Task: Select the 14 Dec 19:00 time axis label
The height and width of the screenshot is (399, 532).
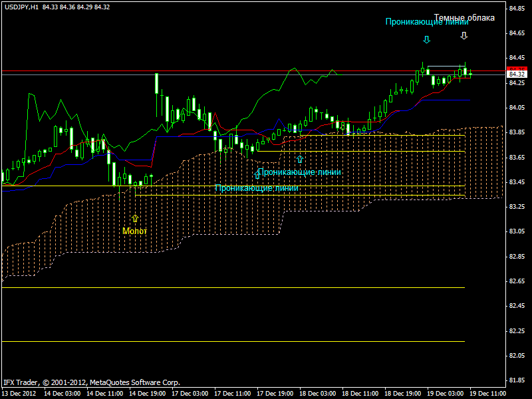Action: tap(148, 393)
